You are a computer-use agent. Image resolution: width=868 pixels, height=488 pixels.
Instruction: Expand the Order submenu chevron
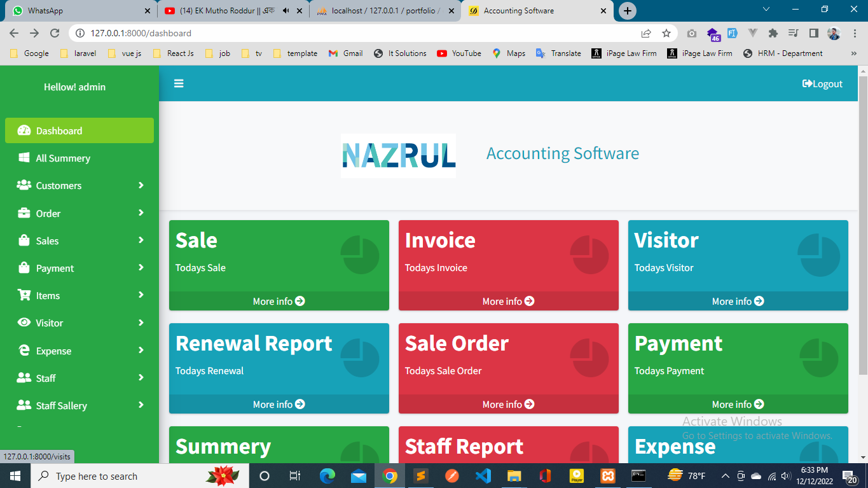(x=141, y=213)
